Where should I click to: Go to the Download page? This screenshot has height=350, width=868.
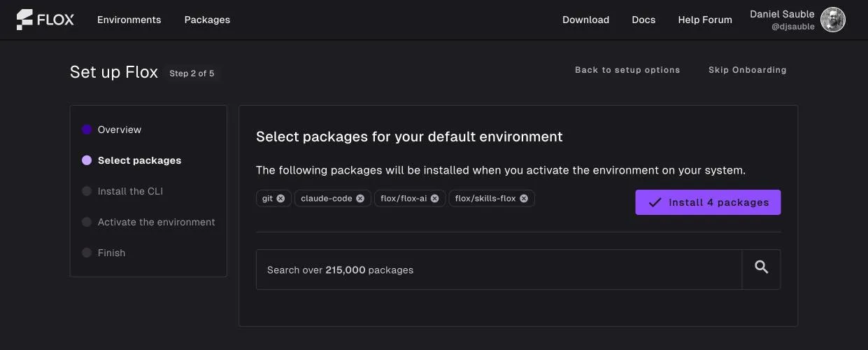(585, 20)
